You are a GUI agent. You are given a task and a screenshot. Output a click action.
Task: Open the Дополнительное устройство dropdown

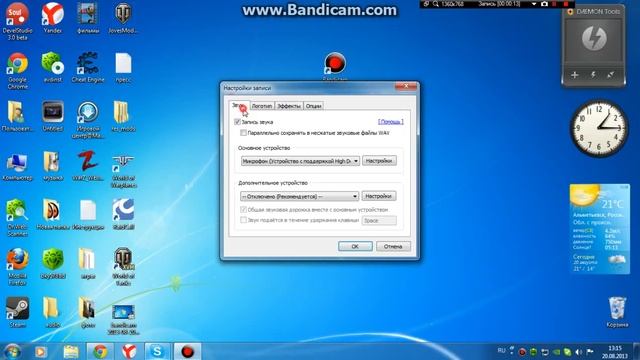[300, 196]
